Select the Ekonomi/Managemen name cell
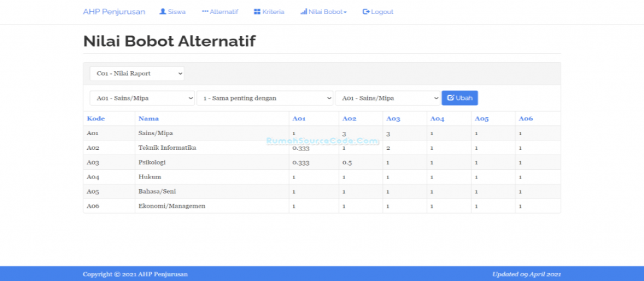 (212, 206)
